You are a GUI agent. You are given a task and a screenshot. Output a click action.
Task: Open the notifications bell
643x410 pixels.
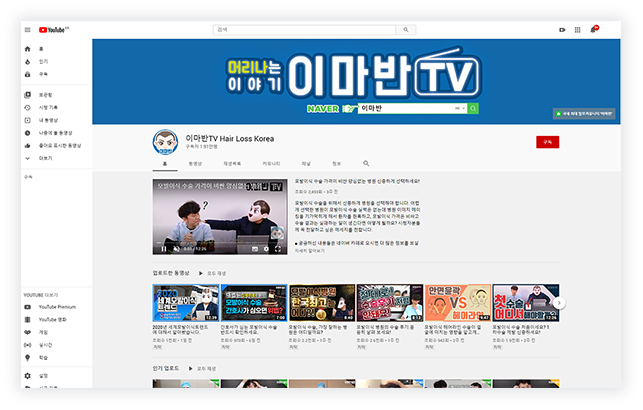click(593, 30)
